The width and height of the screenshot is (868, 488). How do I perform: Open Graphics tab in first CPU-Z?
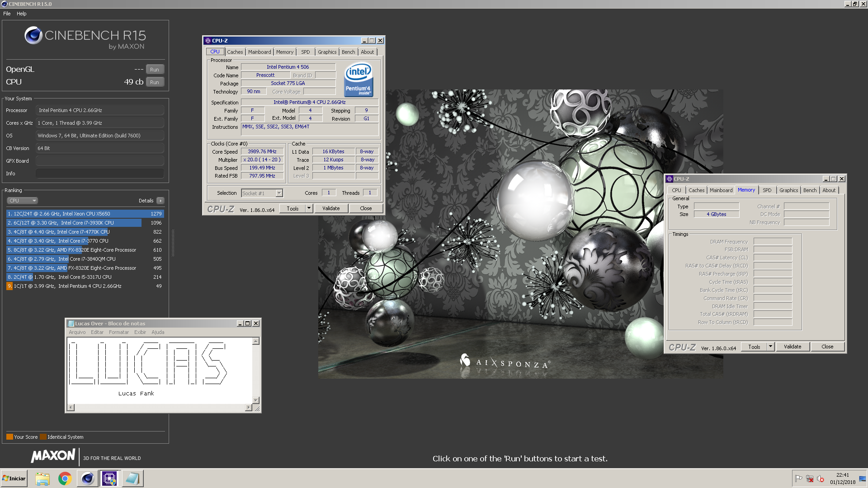point(327,52)
